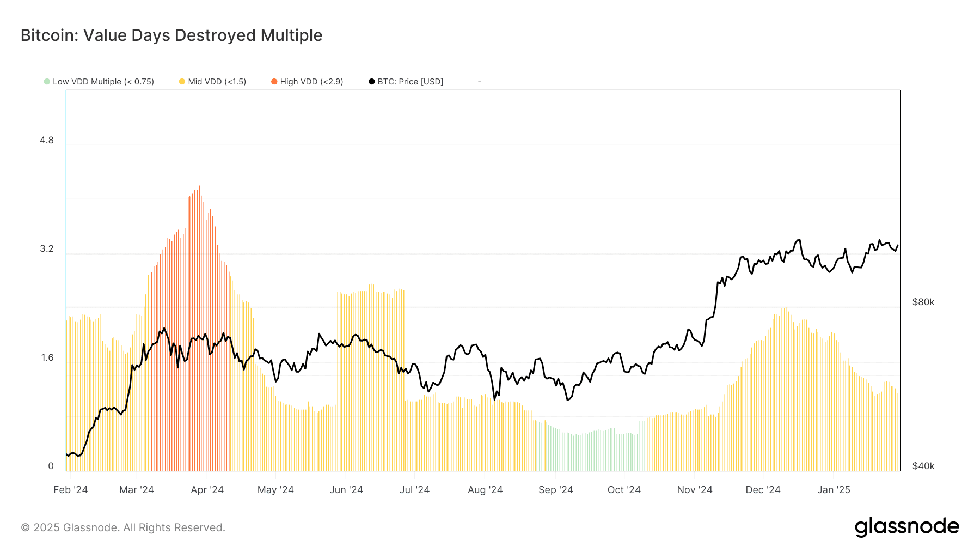The height and width of the screenshot is (552, 980).
Task: Click the 1.6 left y-axis value
Action: click(x=47, y=357)
